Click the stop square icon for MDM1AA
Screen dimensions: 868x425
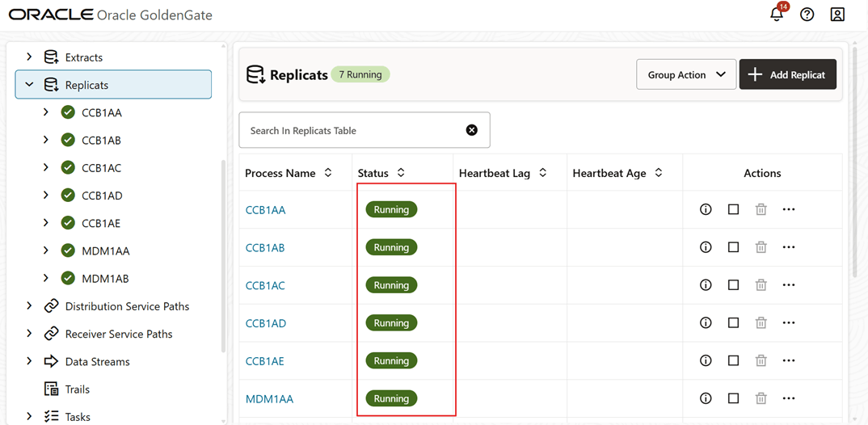734,398
